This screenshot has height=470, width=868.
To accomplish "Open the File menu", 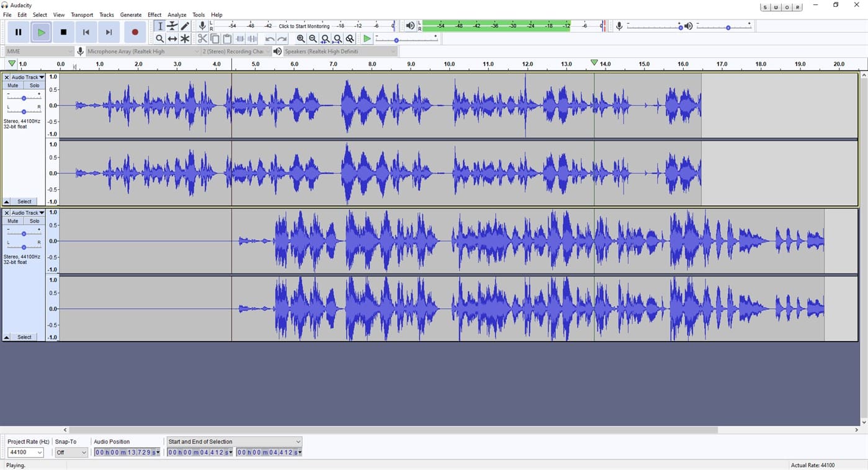I will 7,15.
